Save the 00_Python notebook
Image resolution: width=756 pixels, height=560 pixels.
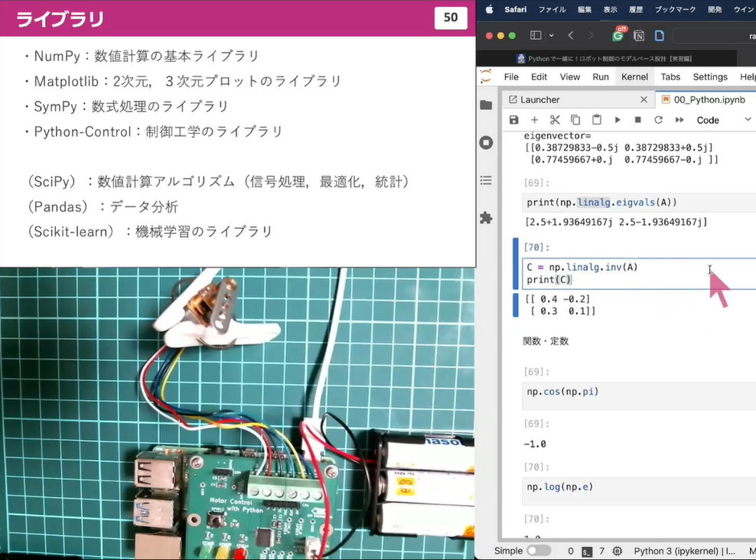(x=513, y=119)
